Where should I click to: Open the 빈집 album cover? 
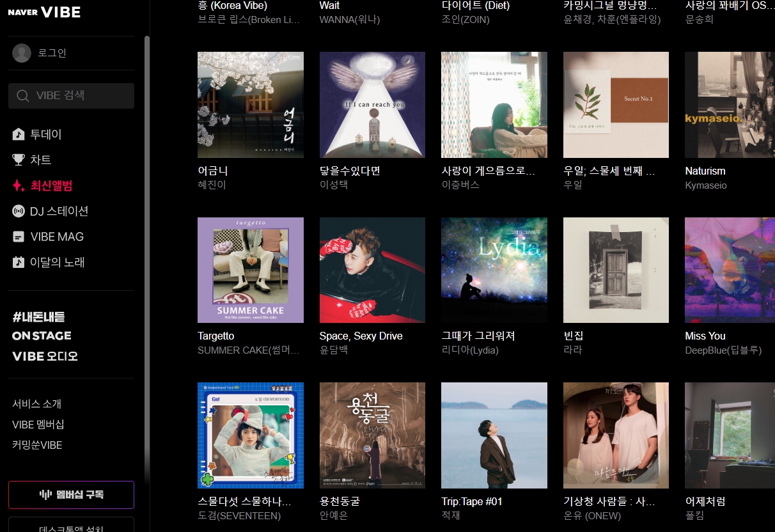tap(616, 270)
